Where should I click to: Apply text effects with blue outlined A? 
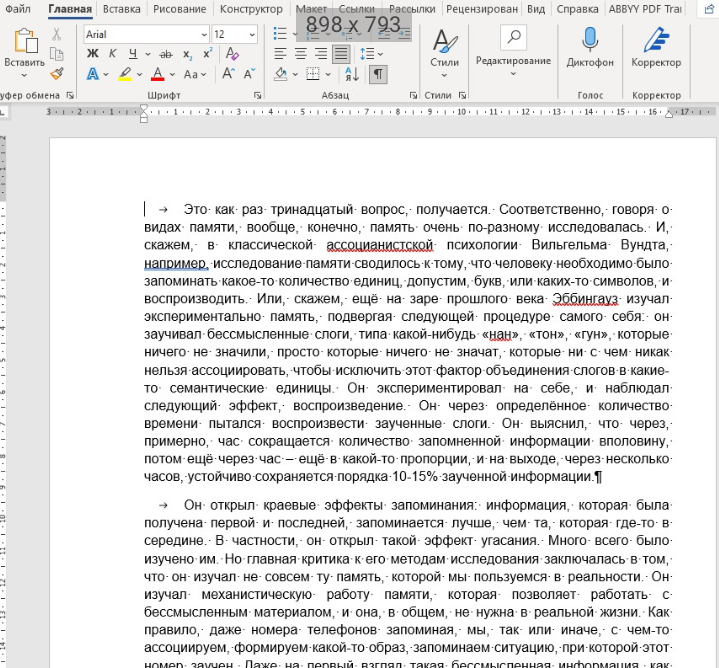point(93,74)
